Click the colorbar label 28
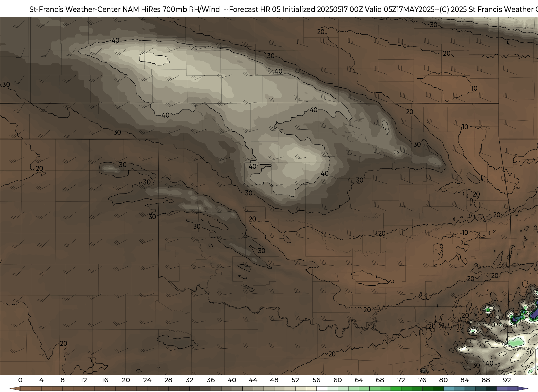The height and width of the screenshot is (392, 538). (x=168, y=380)
